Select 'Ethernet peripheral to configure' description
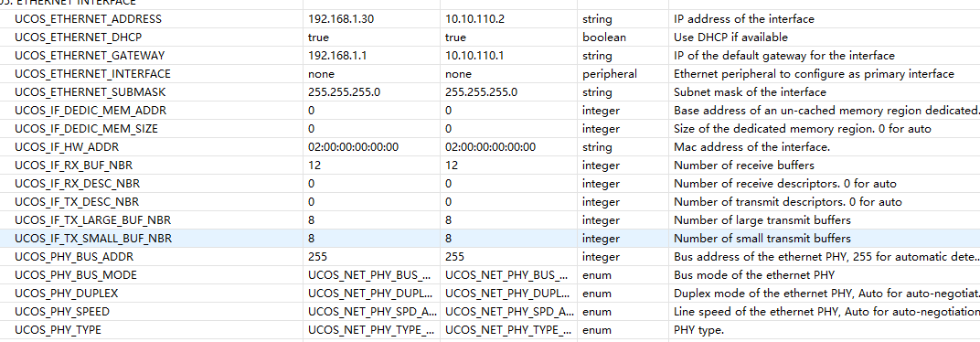 point(814,74)
